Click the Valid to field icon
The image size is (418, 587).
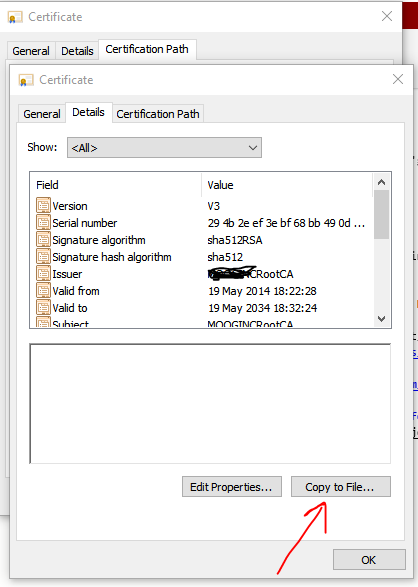[x=43, y=308]
